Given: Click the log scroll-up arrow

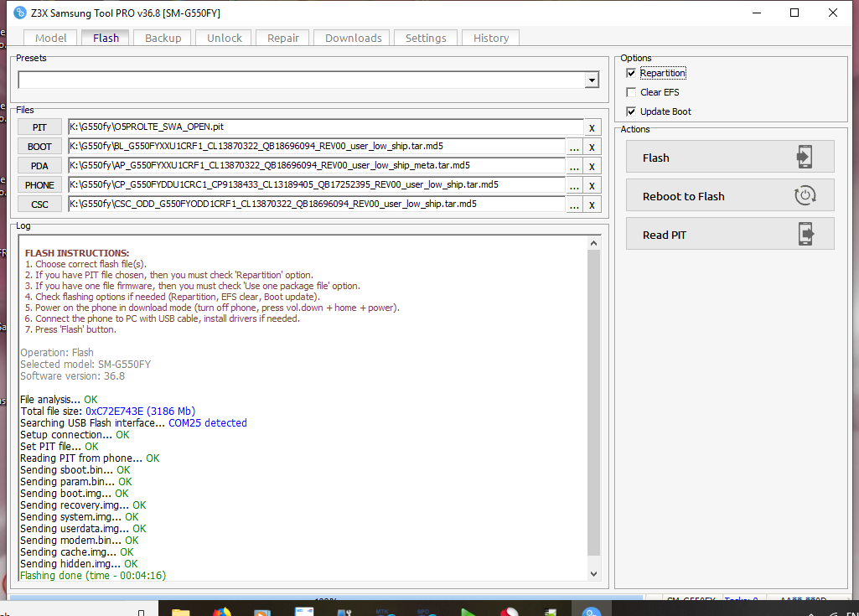Looking at the screenshot, I should point(594,243).
